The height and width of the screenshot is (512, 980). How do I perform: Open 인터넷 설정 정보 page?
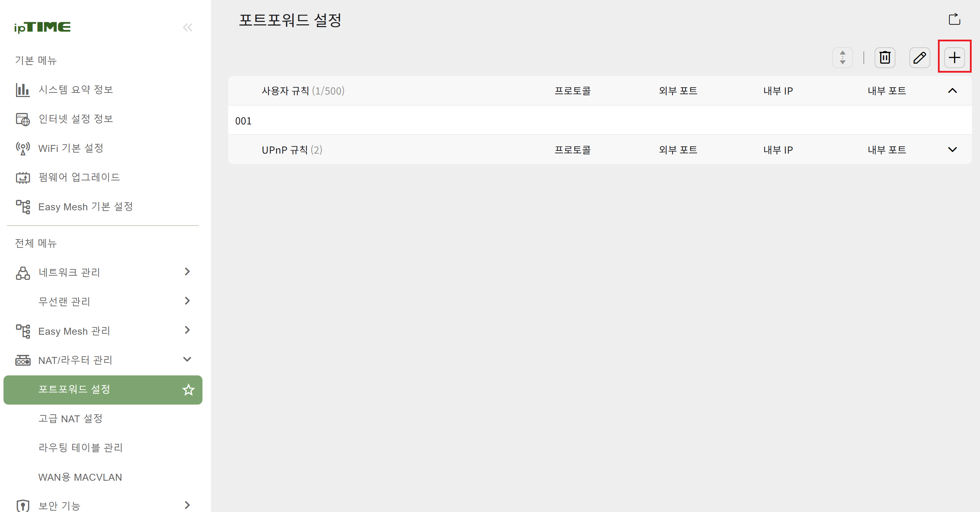coord(75,119)
